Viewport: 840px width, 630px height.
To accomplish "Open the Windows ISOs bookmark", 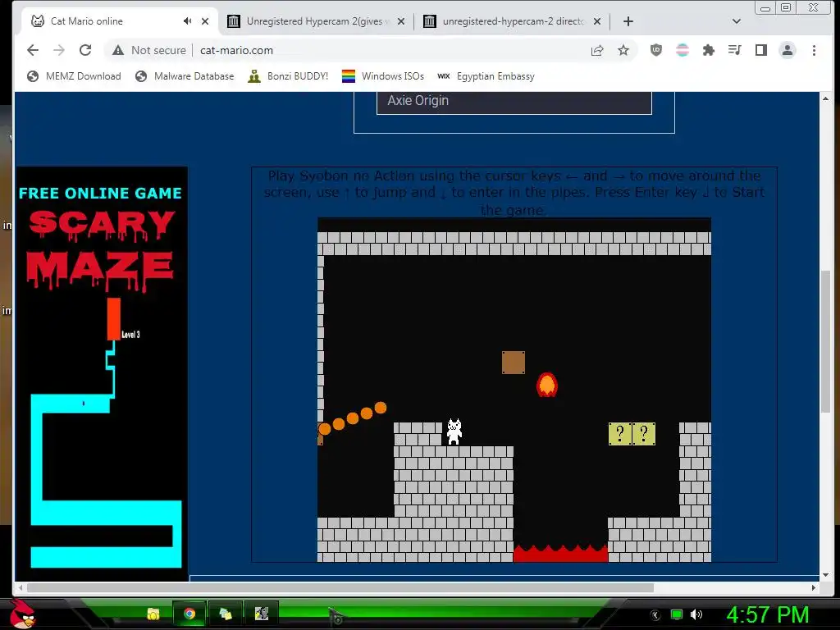I will click(383, 76).
